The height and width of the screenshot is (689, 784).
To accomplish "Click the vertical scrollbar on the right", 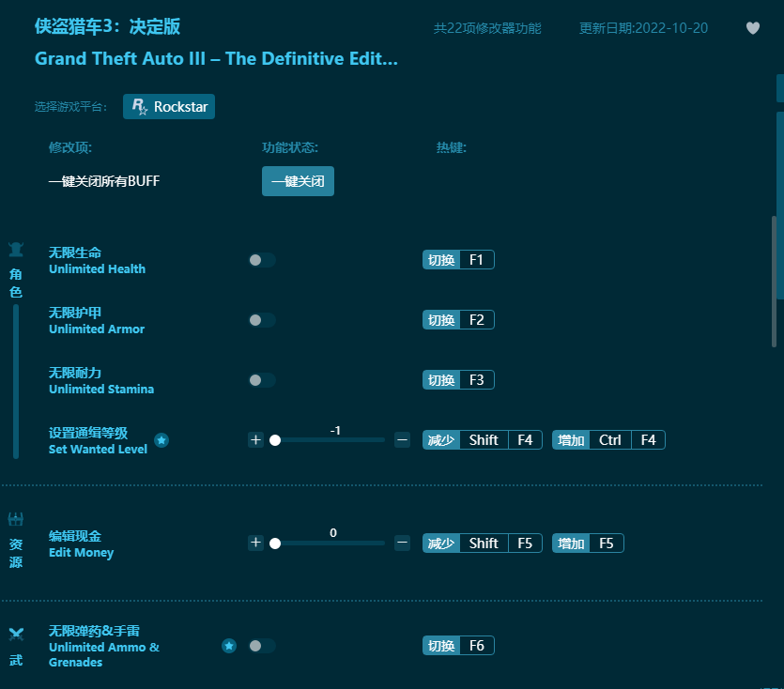I will pyautogui.click(x=774, y=281).
